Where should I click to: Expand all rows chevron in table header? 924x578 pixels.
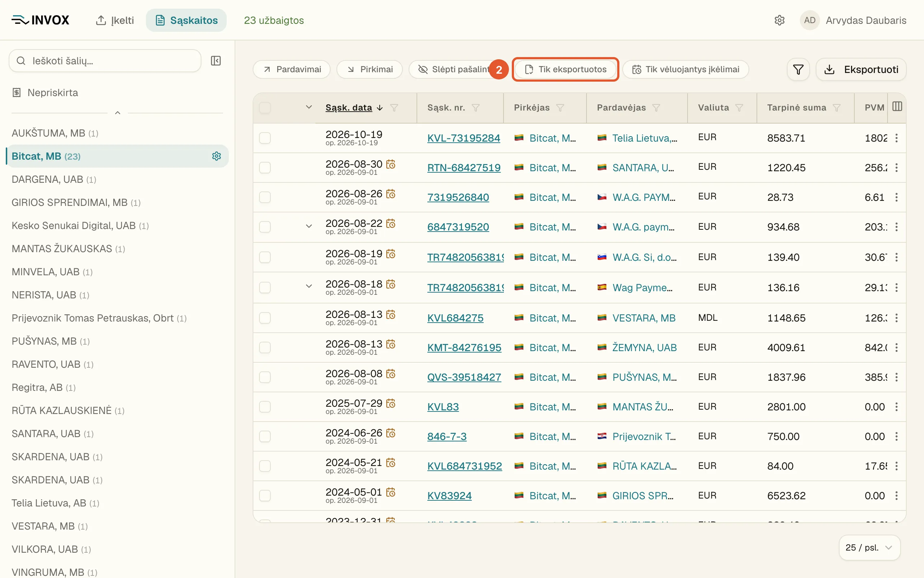tap(309, 107)
